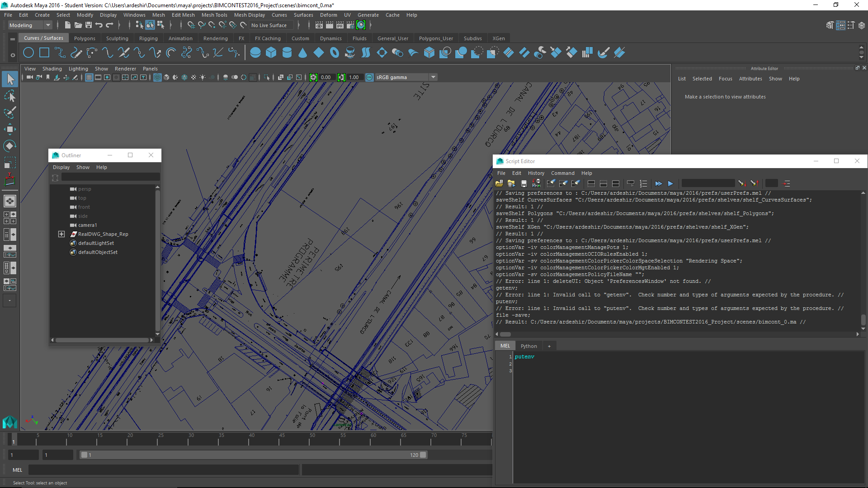The image size is (868, 488).
Task: Switch to the Python tab
Action: click(528, 346)
